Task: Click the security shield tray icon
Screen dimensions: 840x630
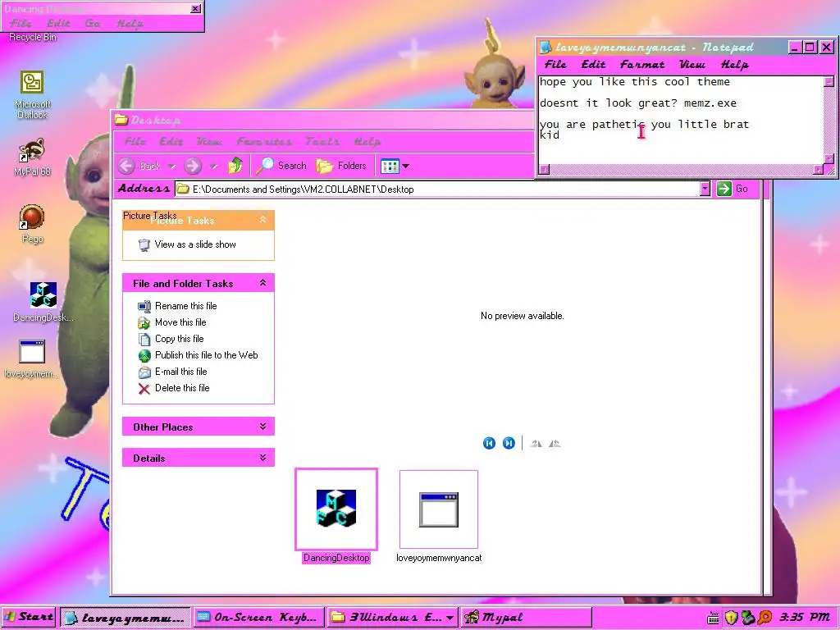Action: (x=731, y=618)
